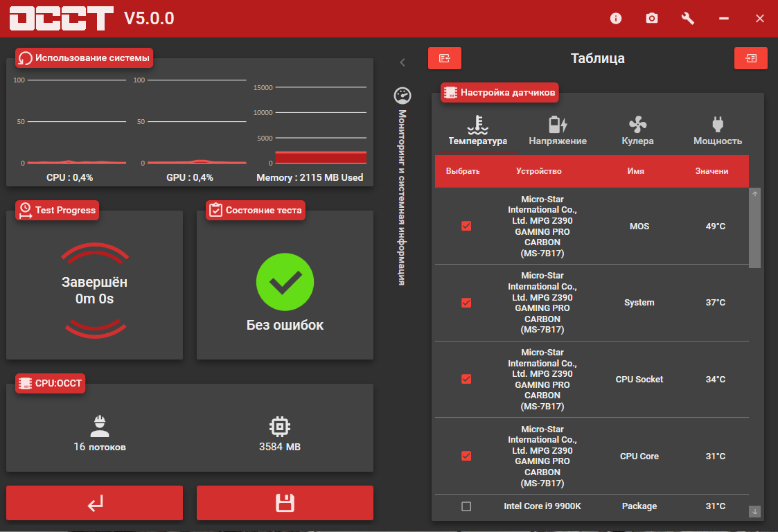Screen dimensions: 778x532
Task: Click the Имя column header
Action: tap(635, 171)
